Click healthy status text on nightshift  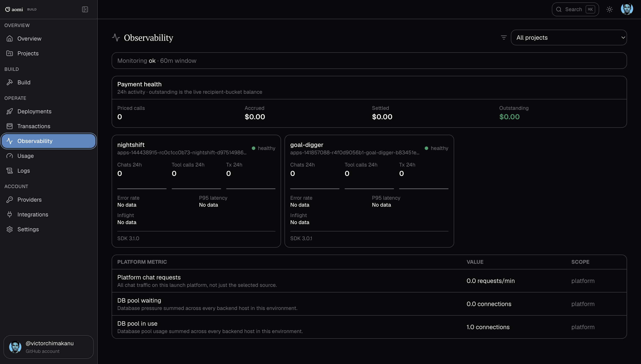tap(266, 148)
